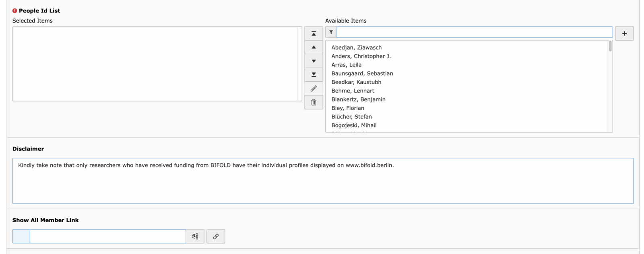Click the Show All Member Link field
Viewport: 644px width, 254px height.
click(x=108, y=236)
